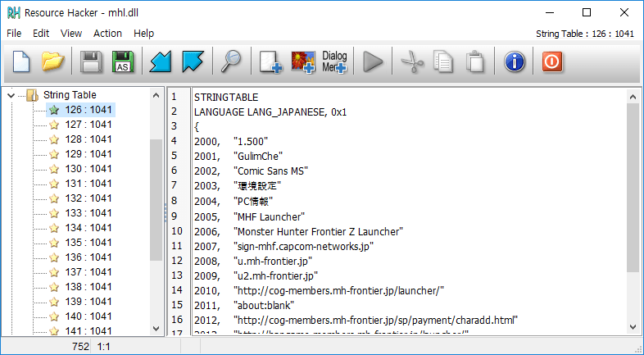Open the Help menu
Viewport: 644px width, 355px height.
tap(143, 34)
